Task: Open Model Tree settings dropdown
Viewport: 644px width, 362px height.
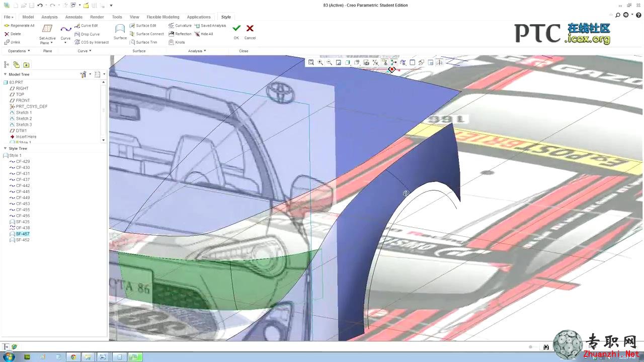Action: (85, 74)
